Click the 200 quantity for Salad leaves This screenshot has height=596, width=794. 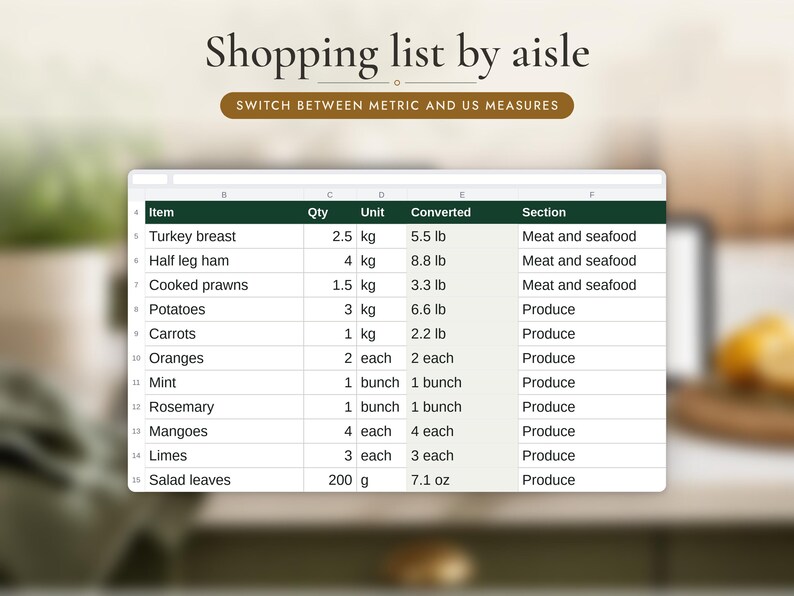click(x=330, y=480)
